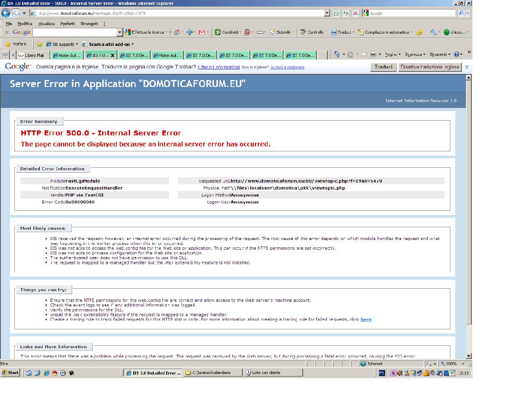Click the page scrollbar down arrow
The height and width of the screenshot is (420, 525).
click(469, 356)
